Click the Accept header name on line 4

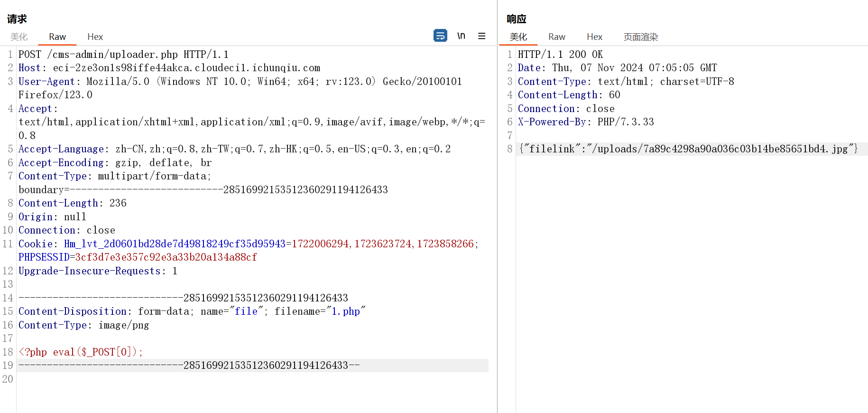tap(35, 108)
